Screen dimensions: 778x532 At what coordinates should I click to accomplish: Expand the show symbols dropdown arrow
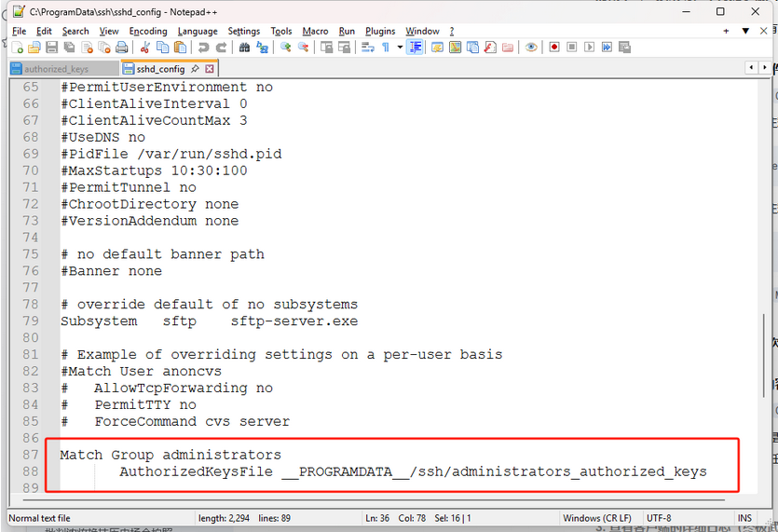coord(400,48)
